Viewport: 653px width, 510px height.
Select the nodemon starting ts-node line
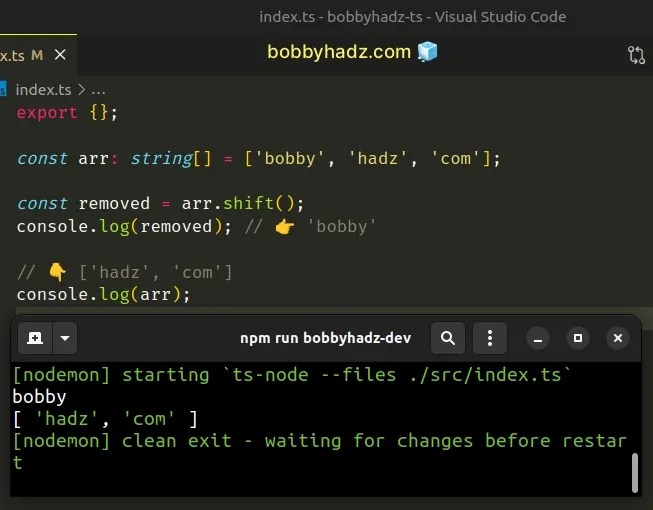tap(292, 375)
